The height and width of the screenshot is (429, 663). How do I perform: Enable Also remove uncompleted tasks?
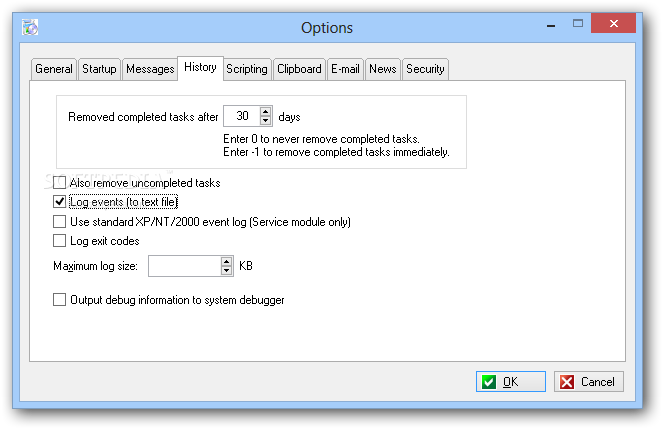[60, 183]
